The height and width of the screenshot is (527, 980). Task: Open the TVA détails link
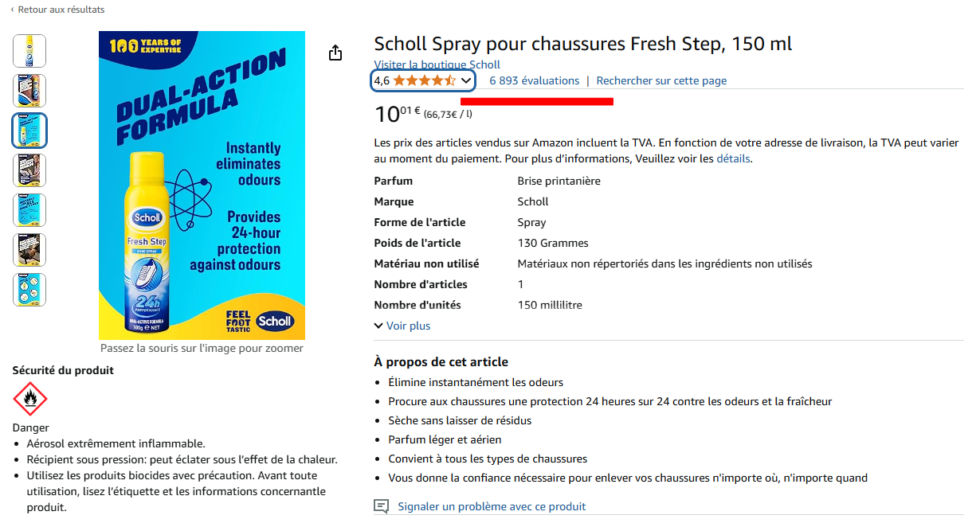pyautogui.click(x=733, y=158)
